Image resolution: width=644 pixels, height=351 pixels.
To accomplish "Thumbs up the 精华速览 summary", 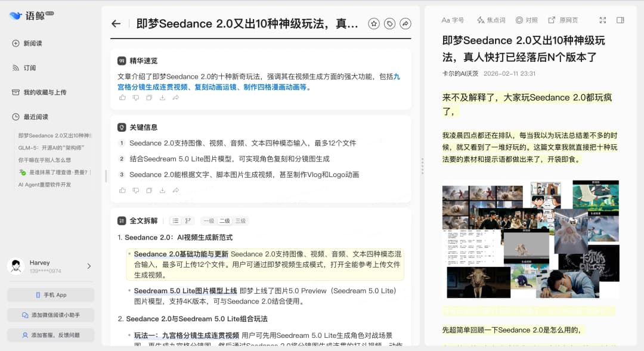I will [122, 98].
